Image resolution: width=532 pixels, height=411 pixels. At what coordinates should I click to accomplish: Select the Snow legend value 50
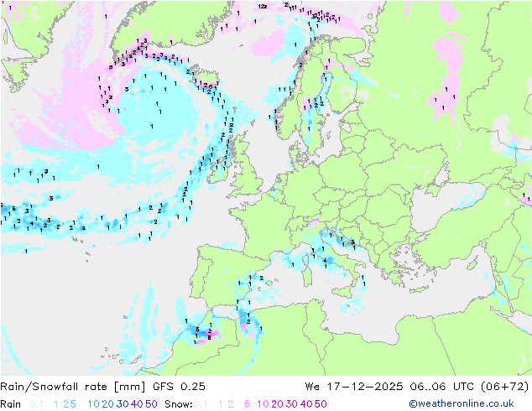click(x=321, y=404)
